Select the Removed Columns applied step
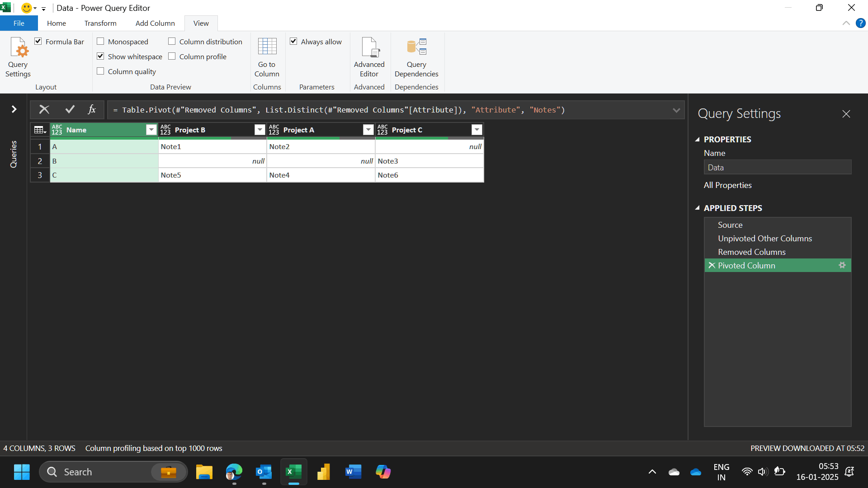The width and height of the screenshot is (868, 488). (751, 252)
